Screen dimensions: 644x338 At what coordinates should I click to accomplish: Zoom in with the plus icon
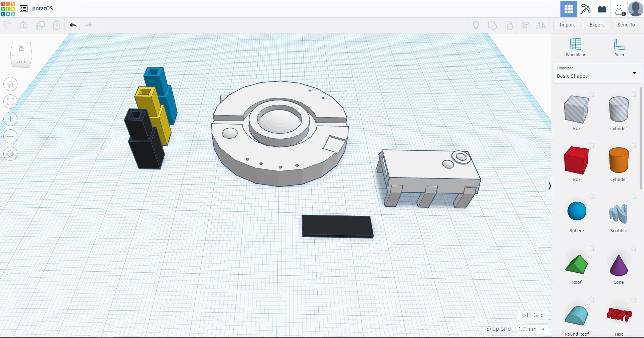pos(10,119)
